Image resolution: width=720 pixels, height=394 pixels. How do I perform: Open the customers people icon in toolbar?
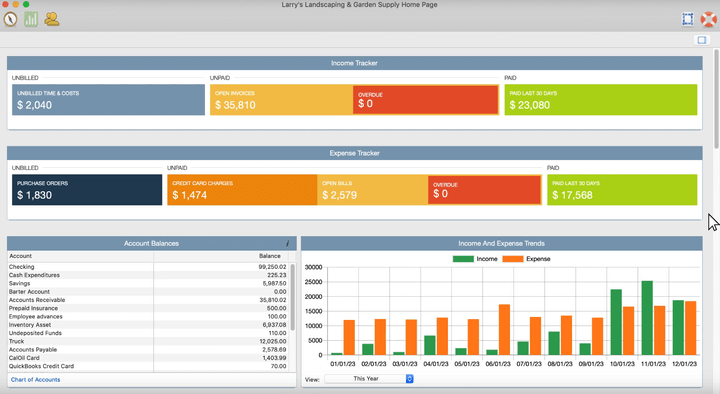[x=52, y=19]
